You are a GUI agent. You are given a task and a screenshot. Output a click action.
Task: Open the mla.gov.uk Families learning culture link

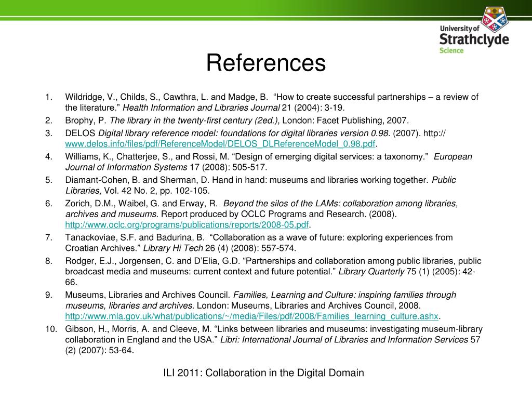tap(252, 316)
